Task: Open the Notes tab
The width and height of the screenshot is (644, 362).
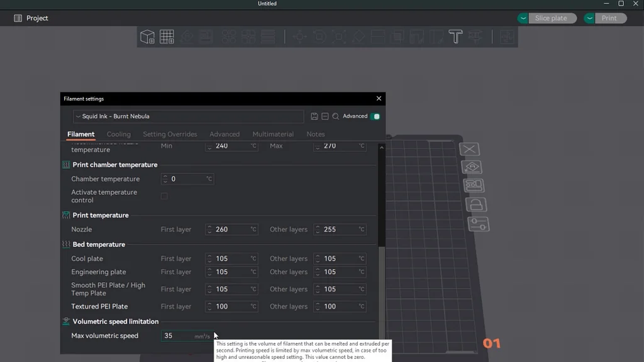Action: click(316, 134)
